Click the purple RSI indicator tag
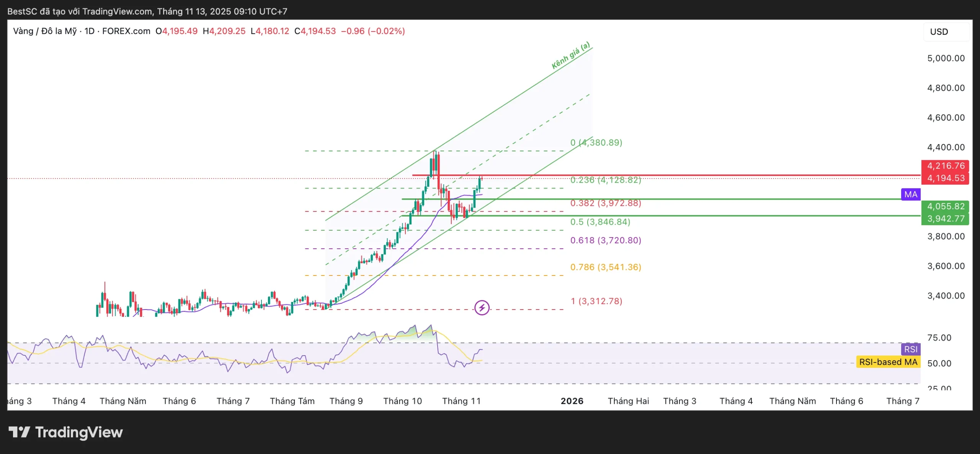The height and width of the screenshot is (454, 980). (911, 349)
